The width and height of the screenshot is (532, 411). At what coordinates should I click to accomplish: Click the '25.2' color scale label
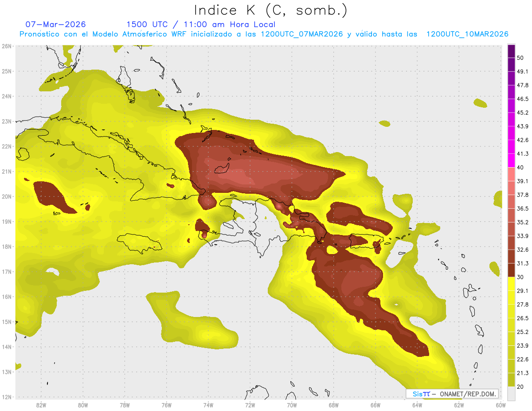coord(523,332)
